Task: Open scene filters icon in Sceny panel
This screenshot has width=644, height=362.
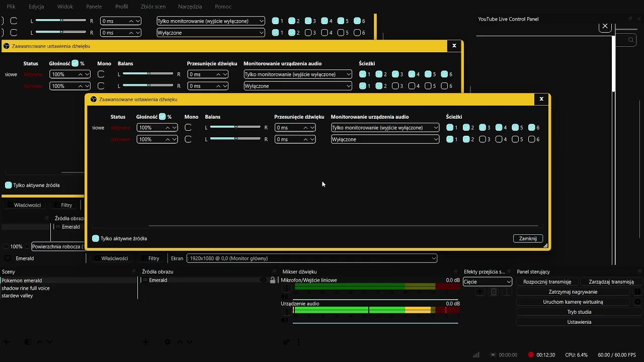Action: point(28,342)
